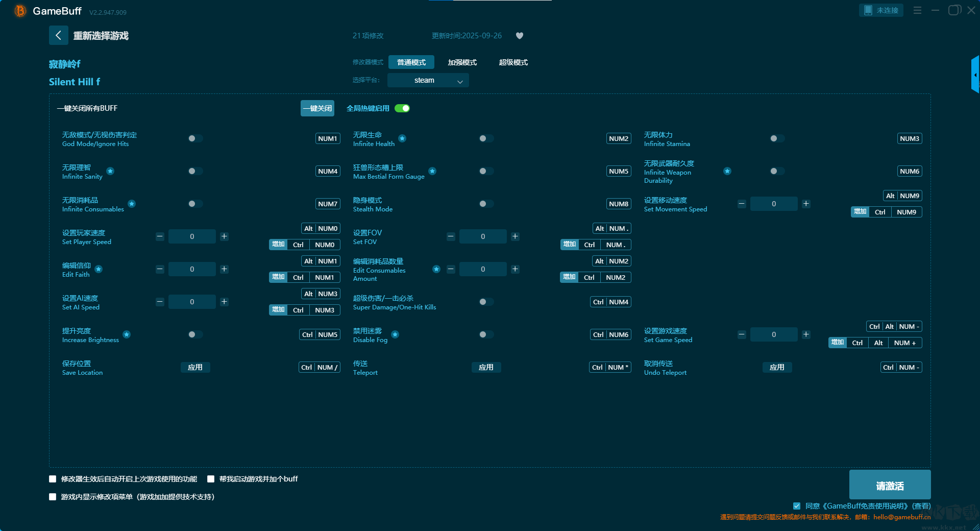Decrease Set FOV with minus button

pyautogui.click(x=451, y=236)
